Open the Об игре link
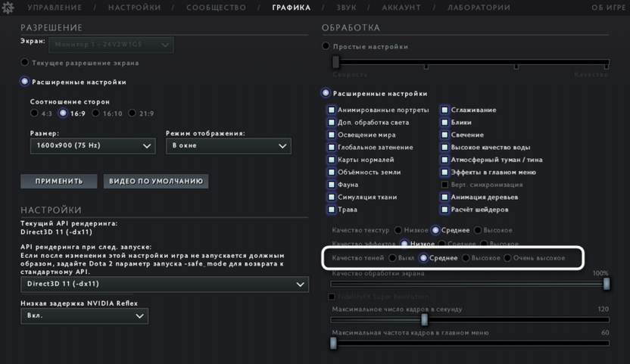 [609, 8]
